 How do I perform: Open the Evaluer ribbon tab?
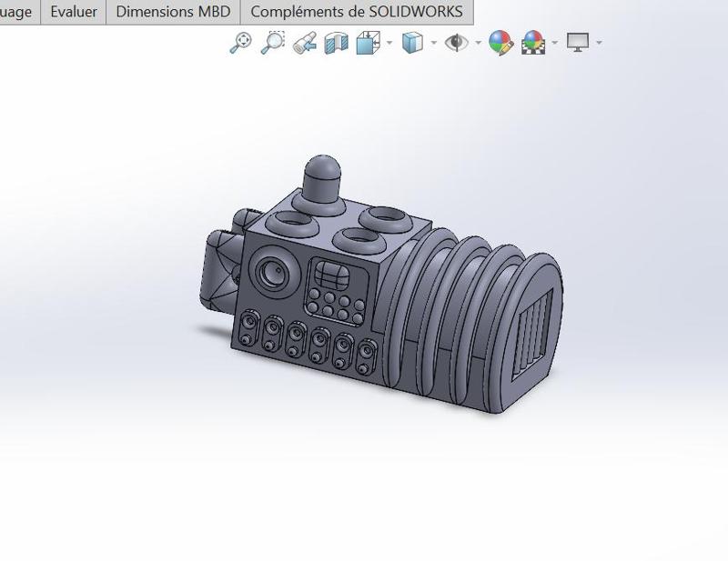[74, 12]
